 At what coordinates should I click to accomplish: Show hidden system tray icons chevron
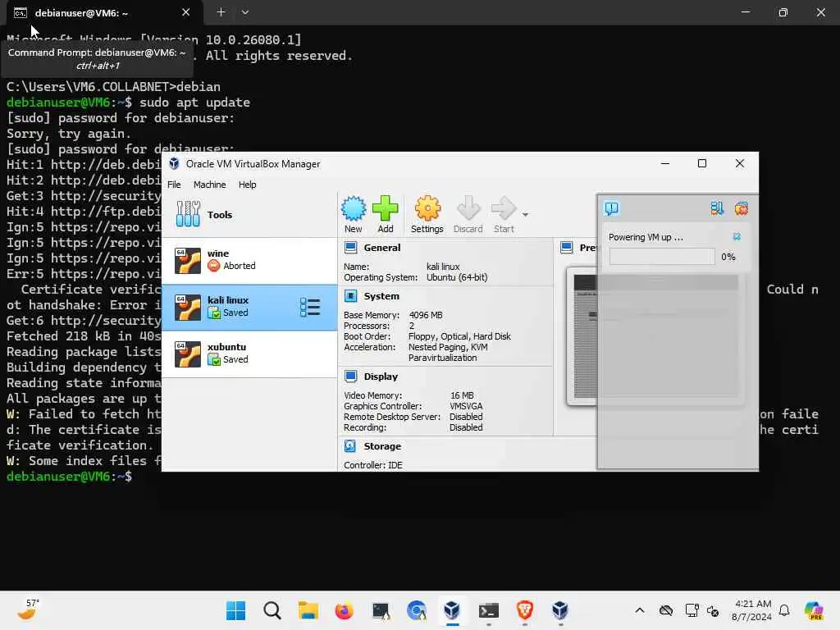point(640,610)
